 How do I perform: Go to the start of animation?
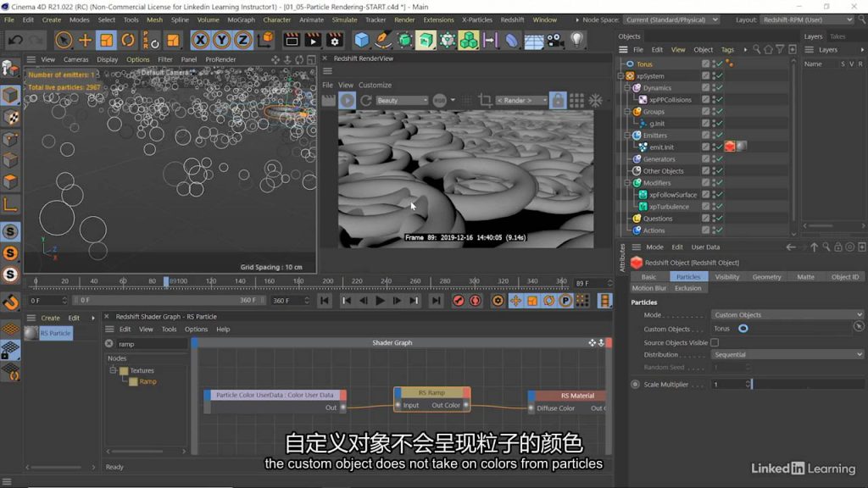pyautogui.click(x=325, y=301)
